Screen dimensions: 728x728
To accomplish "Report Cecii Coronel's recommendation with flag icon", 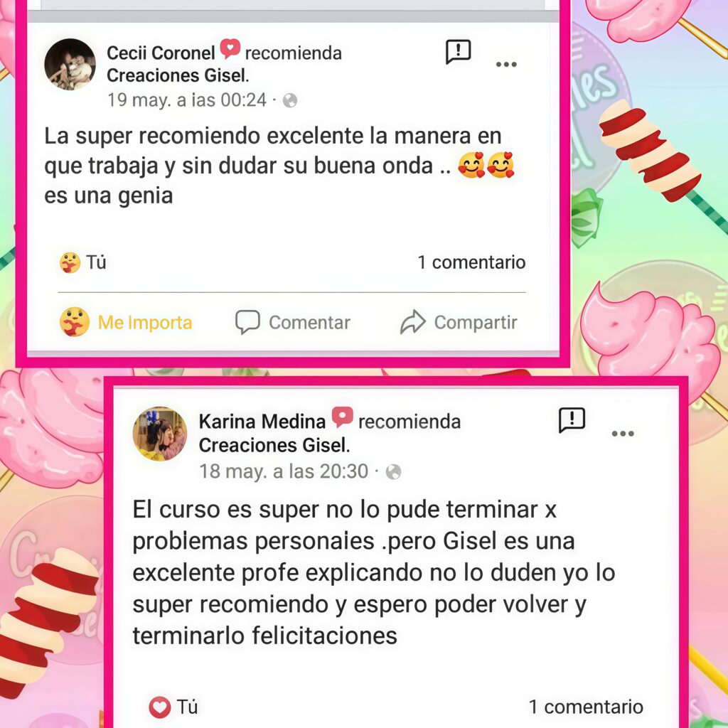I will (x=459, y=51).
